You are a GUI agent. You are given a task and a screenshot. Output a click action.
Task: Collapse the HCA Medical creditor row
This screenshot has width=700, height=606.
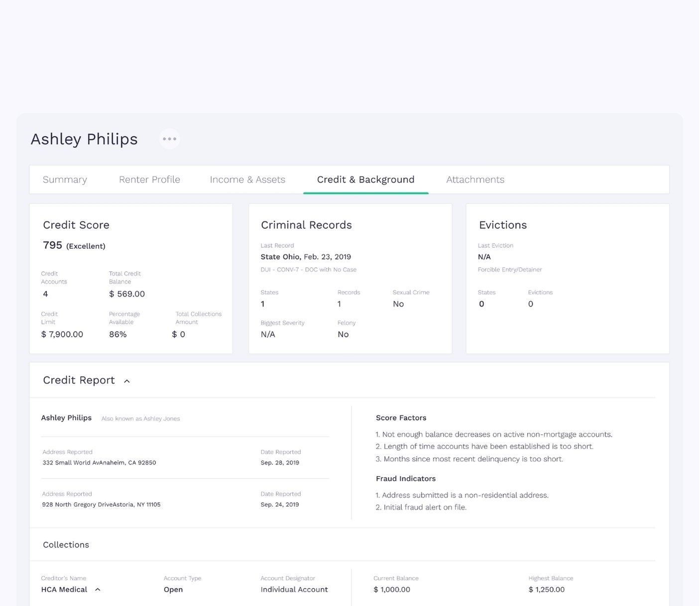click(x=98, y=590)
